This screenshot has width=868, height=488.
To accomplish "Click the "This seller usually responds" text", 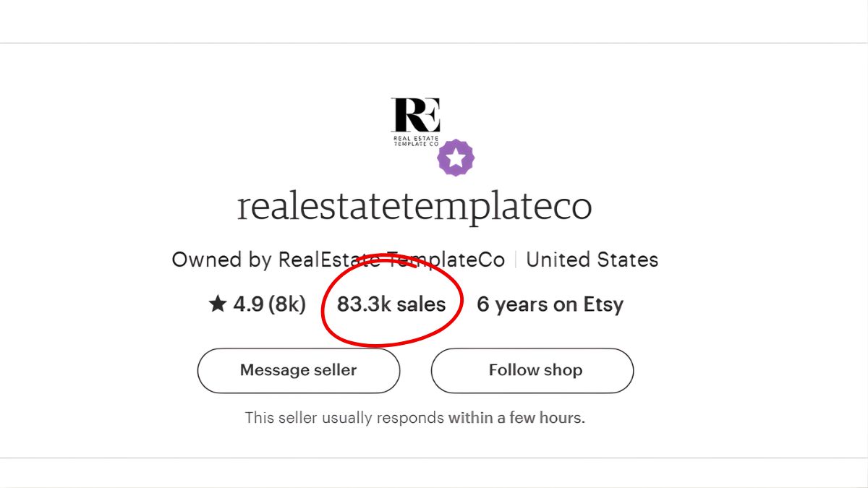I will [x=344, y=418].
